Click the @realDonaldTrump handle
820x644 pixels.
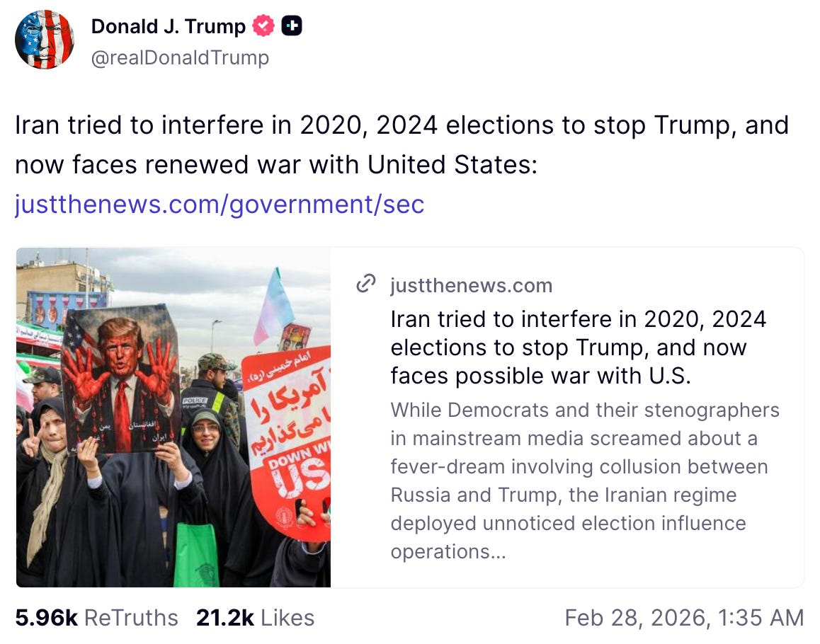178,58
